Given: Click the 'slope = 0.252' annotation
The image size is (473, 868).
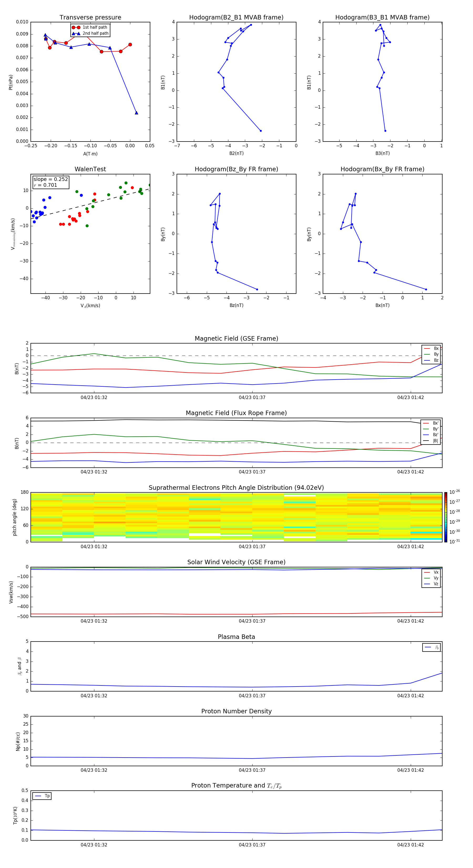Looking at the screenshot, I should [50, 179].
